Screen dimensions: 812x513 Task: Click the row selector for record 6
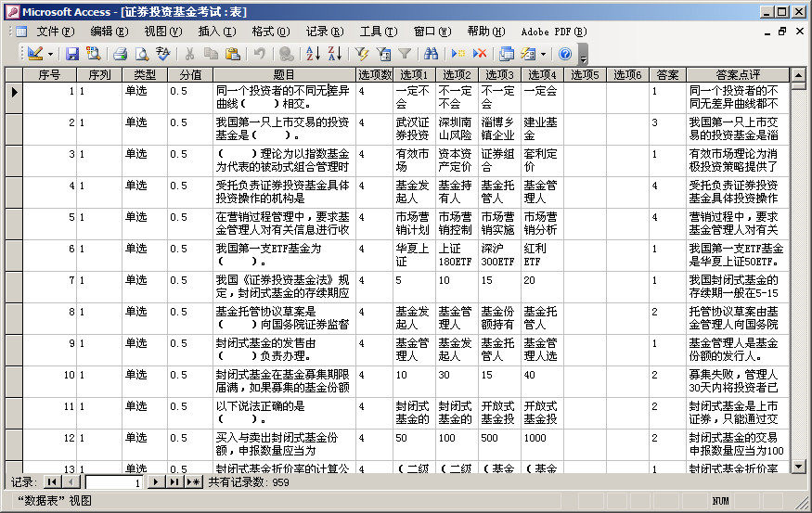14,255
